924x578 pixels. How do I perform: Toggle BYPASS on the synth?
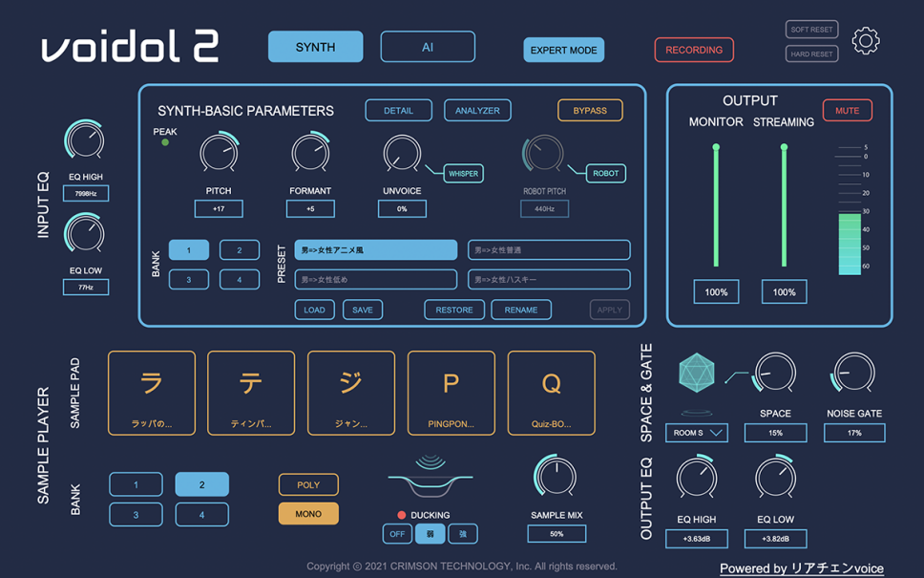point(590,110)
